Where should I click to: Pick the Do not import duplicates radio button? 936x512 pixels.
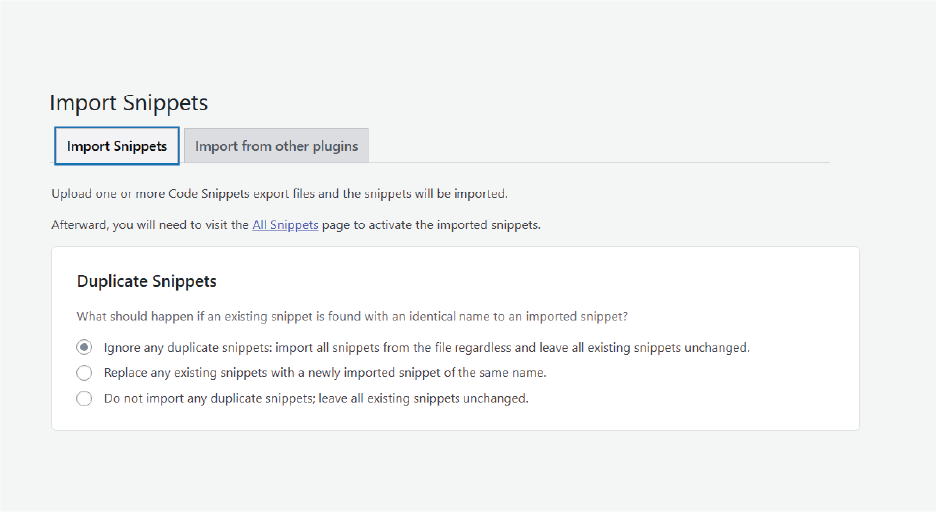click(x=84, y=398)
